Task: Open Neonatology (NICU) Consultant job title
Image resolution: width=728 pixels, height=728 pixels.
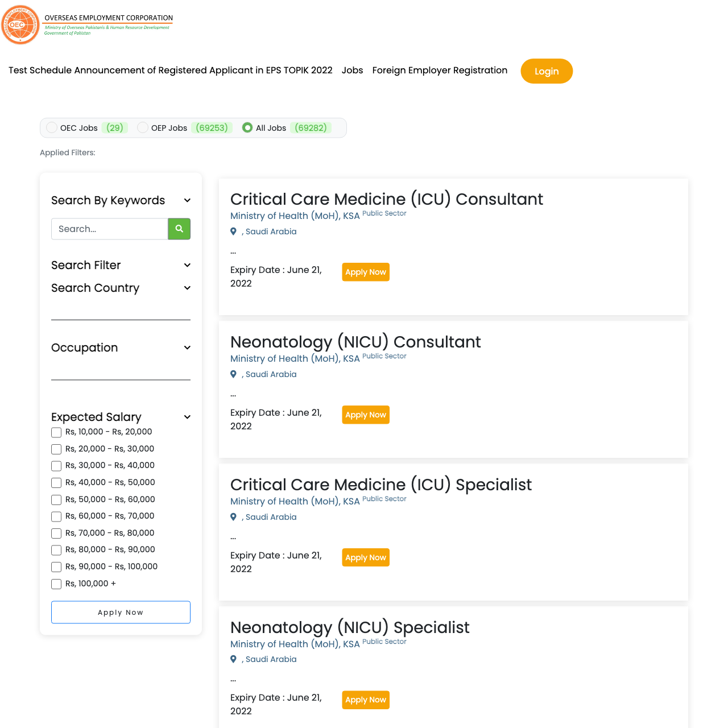Action: (x=355, y=342)
